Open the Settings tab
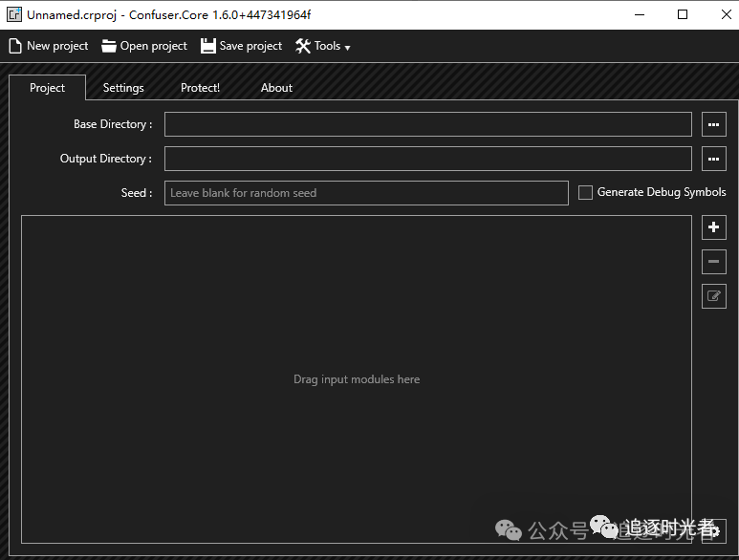Viewport: 739px width, 560px height. (x=123, y=88)
